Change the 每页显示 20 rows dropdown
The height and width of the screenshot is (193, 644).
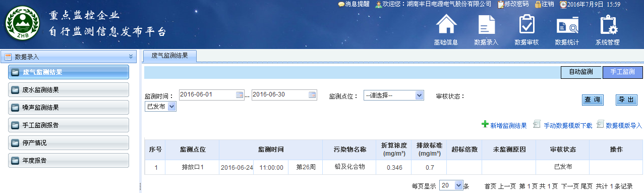(x=451, y=185)
